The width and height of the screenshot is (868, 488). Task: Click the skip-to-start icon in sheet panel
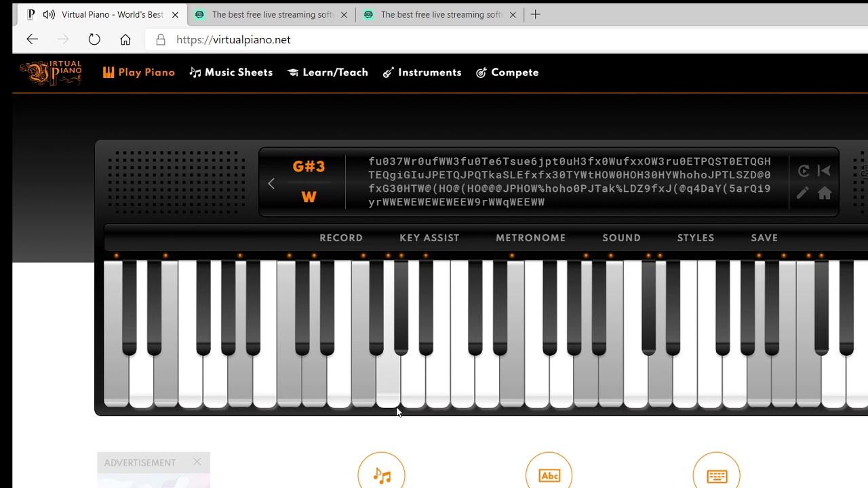point(824,171)
